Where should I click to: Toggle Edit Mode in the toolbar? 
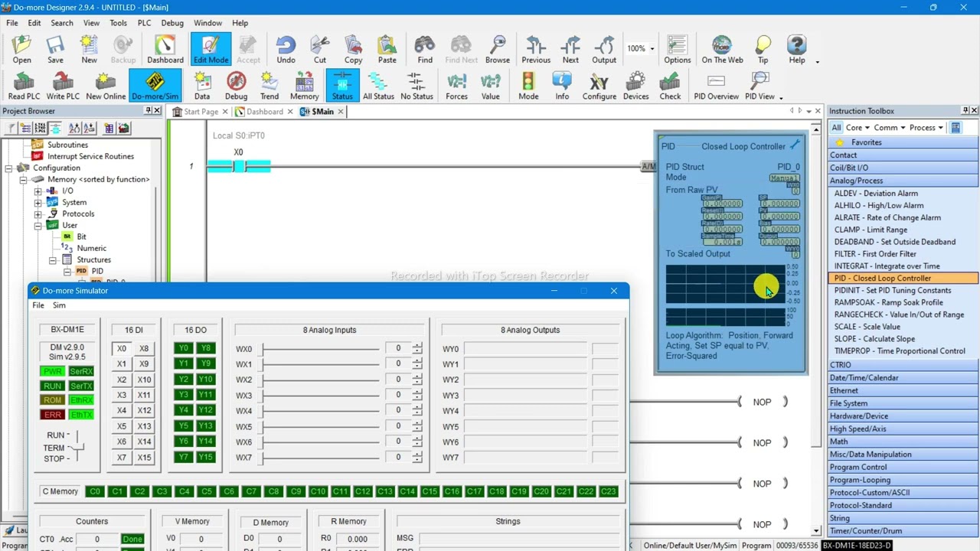tap(211, 50)
